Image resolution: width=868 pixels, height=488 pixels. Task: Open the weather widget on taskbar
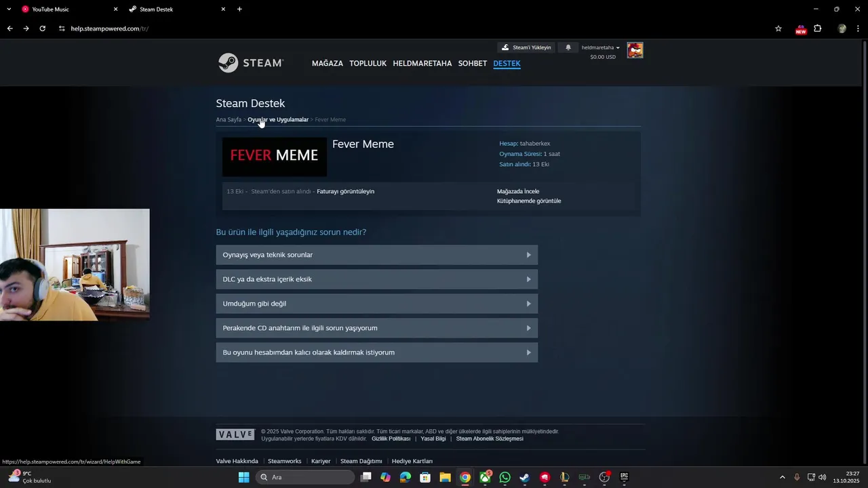tap(29, 477)
